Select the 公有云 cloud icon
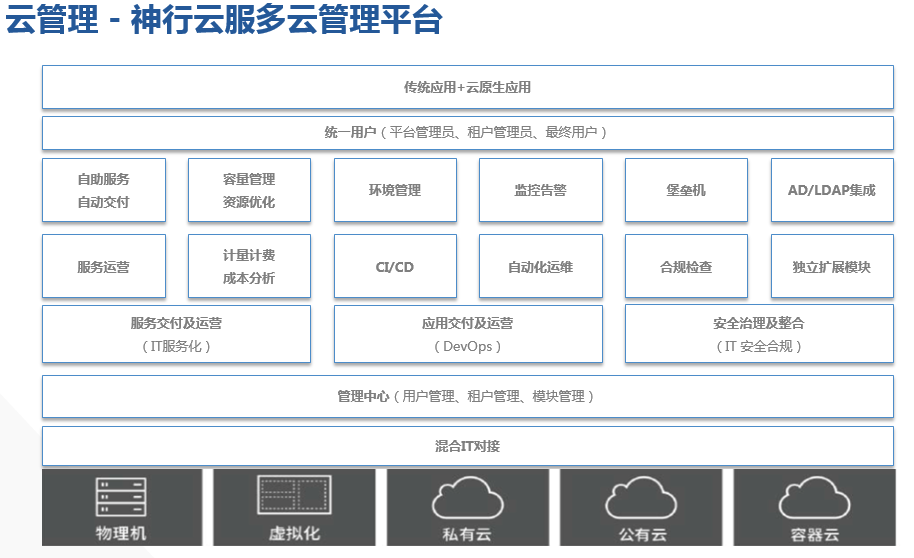This screenshot has width=914, height=558. coord(640,497)
